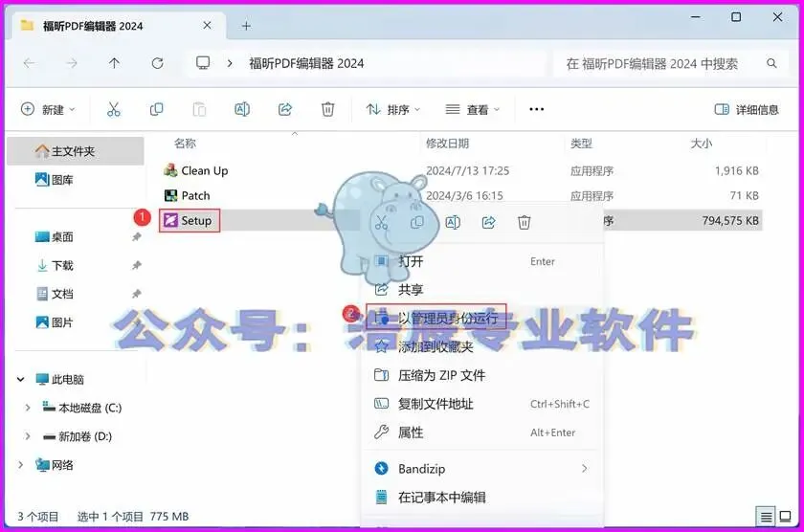
Task: Switch to large thumbnails view icon in the status bar
Action: point(785,517)
